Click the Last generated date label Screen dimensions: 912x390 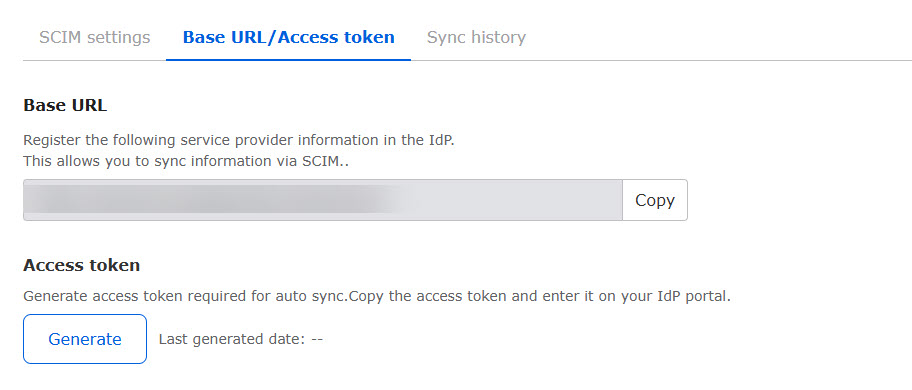232,339
